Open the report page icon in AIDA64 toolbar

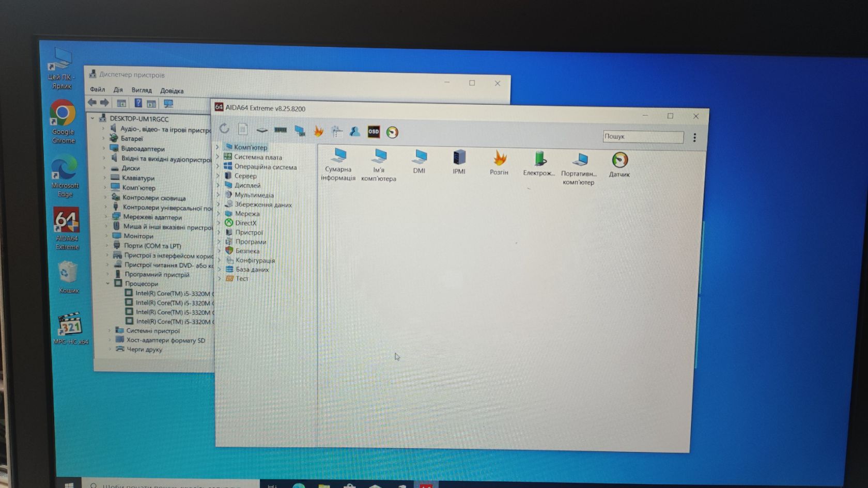tap(243, 129)
